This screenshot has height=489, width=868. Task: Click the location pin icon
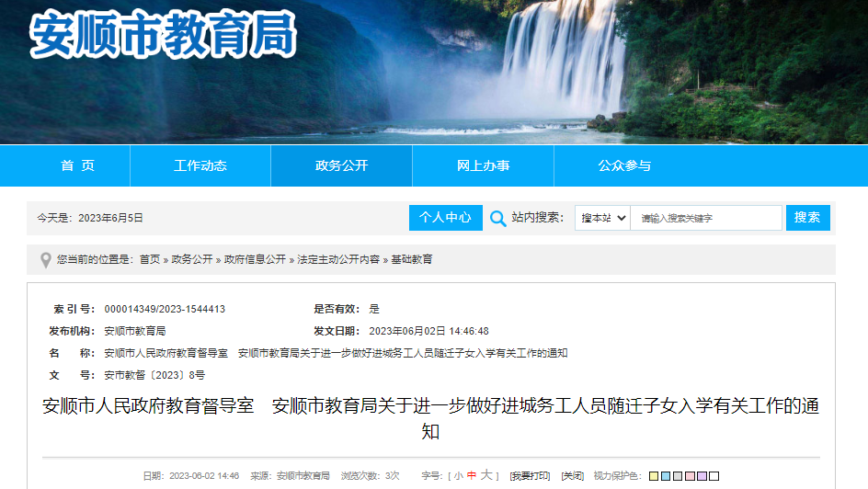tap(46, 260)
